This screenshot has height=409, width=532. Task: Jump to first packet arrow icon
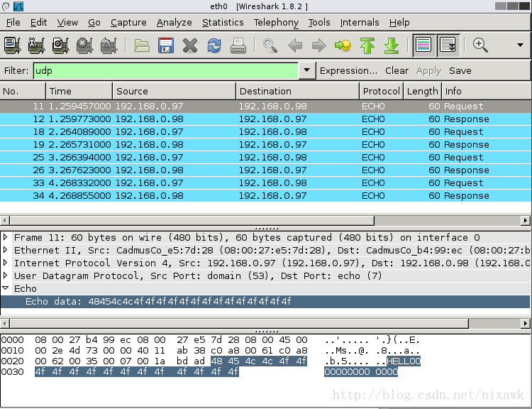(367, 45)
